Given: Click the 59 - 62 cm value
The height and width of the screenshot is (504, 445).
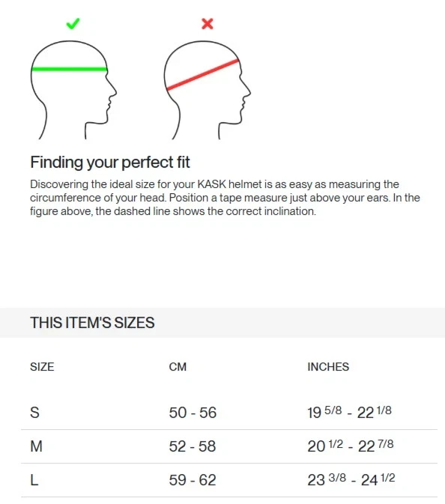Looking at the screenshot, I should tap(193, 480).
